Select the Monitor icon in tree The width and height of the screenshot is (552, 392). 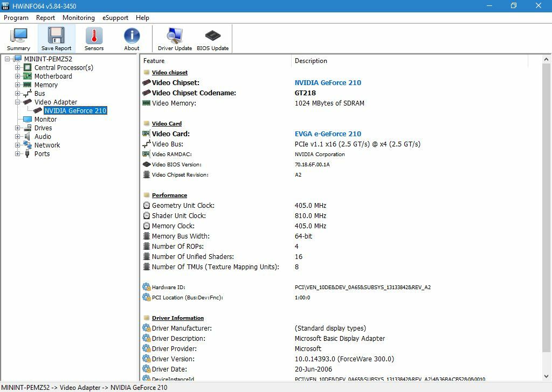(27, 120)
